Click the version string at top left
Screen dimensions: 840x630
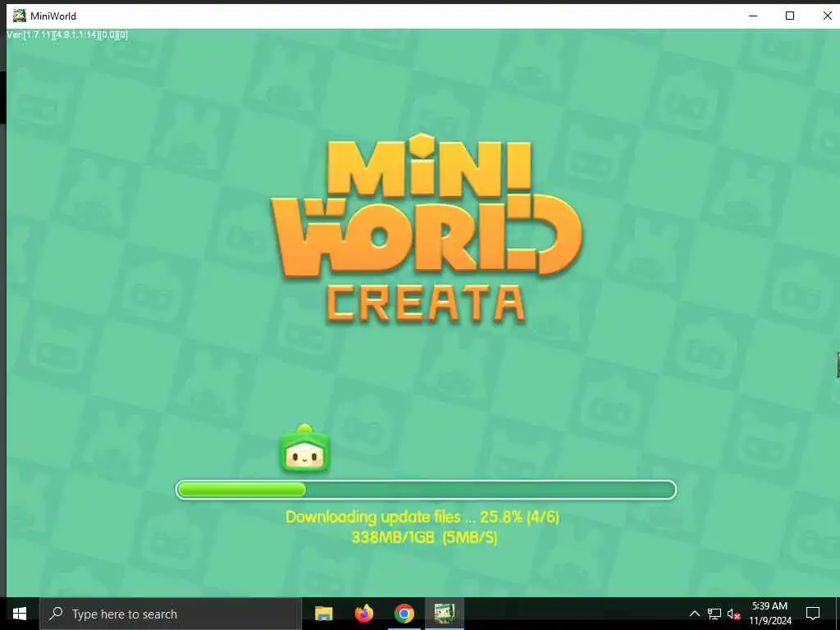coord(67,34)
